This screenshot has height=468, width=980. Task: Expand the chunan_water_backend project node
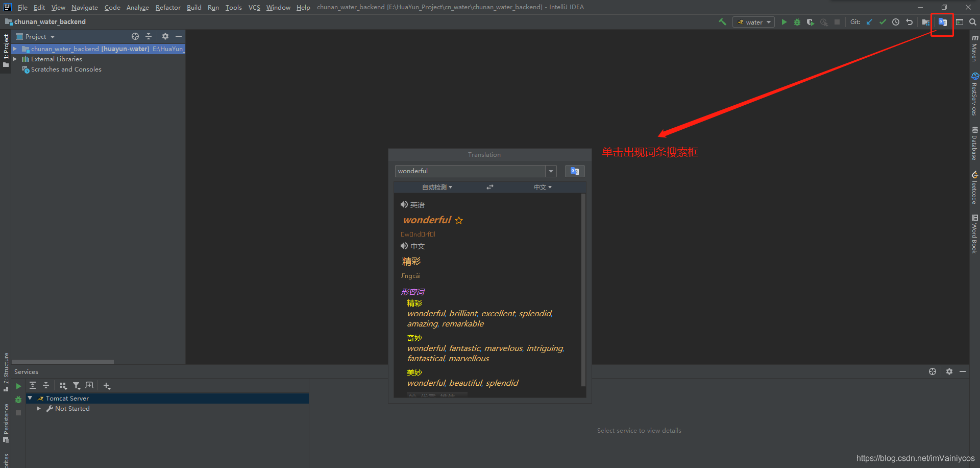coord(15,49)
